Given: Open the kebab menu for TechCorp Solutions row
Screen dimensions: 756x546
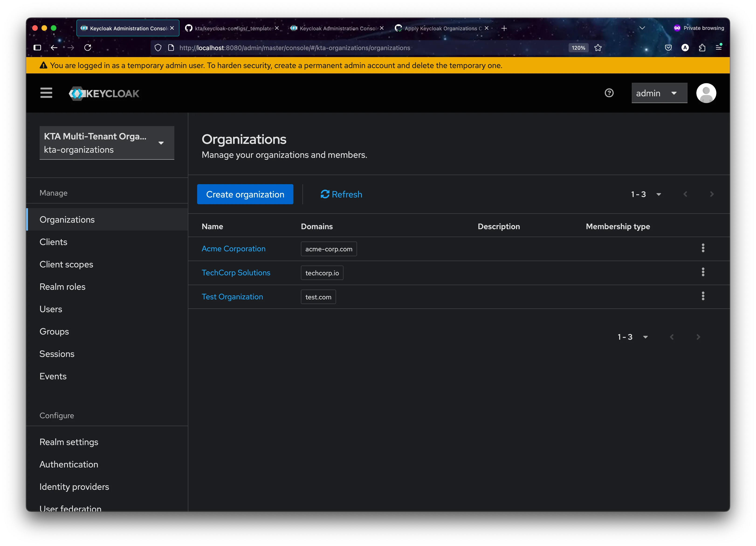Looking at the screenshot, I should pyautogui.click(x=703, y=272).
